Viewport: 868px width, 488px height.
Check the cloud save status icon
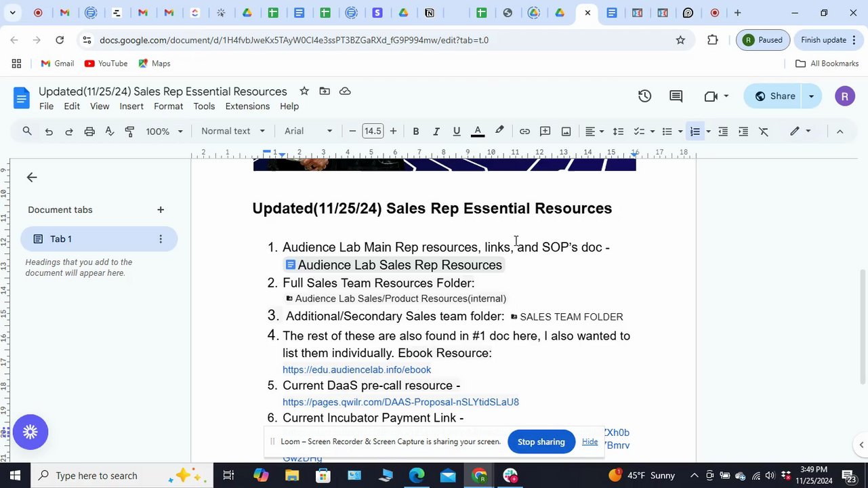pos(345,91)
